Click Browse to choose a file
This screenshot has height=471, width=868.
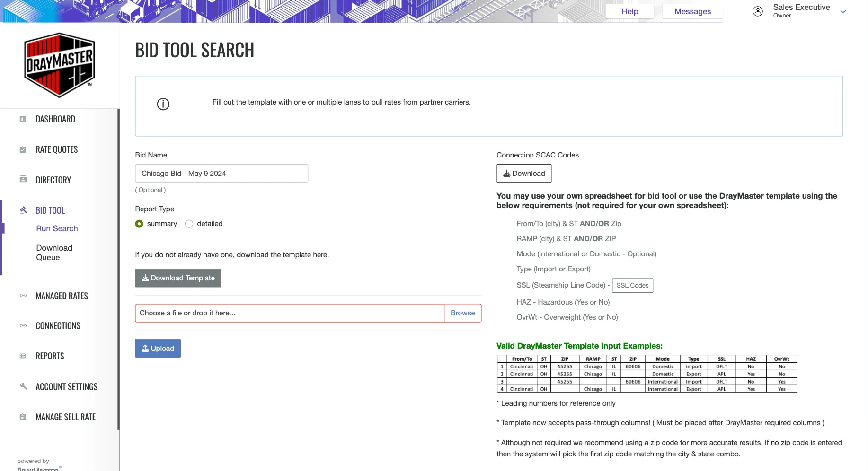point(462,313)
